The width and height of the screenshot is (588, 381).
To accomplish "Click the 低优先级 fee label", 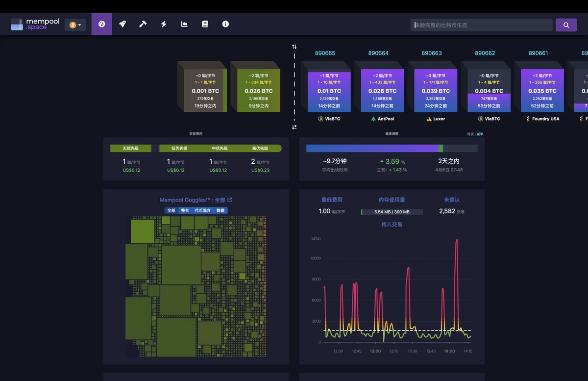I will click(179, 149).
